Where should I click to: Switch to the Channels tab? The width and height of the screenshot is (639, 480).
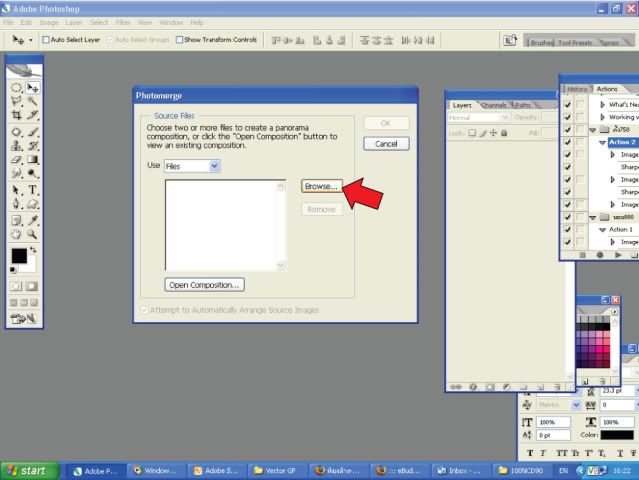(494, 105)
